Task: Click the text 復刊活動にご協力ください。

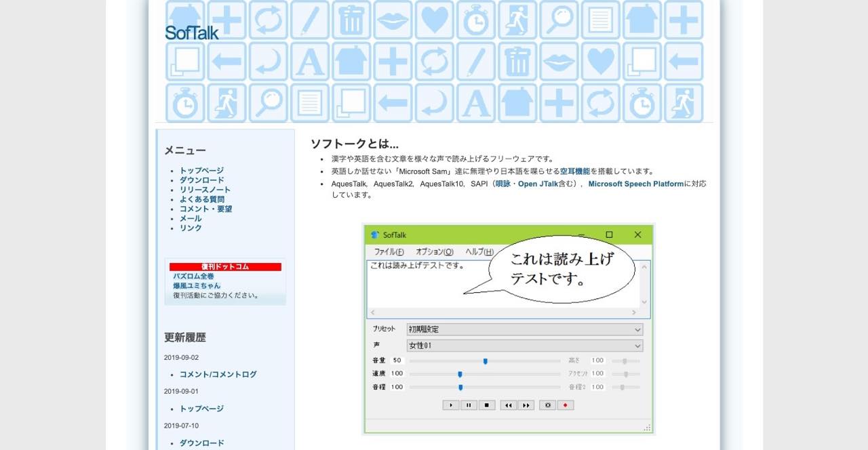Action: pyautogui.click(x=216, y=295)
